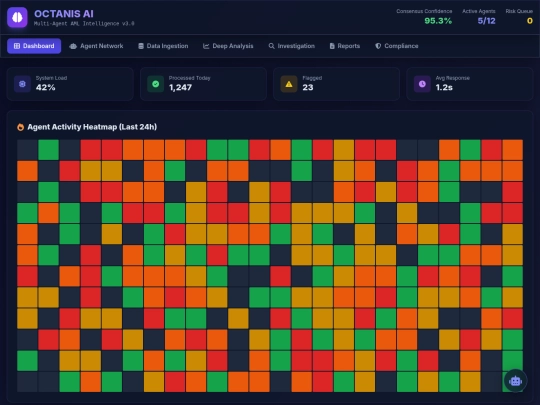Screen dimensions: 540x405
Task: Open the Reports tab
Action: (x=344, y=46)
